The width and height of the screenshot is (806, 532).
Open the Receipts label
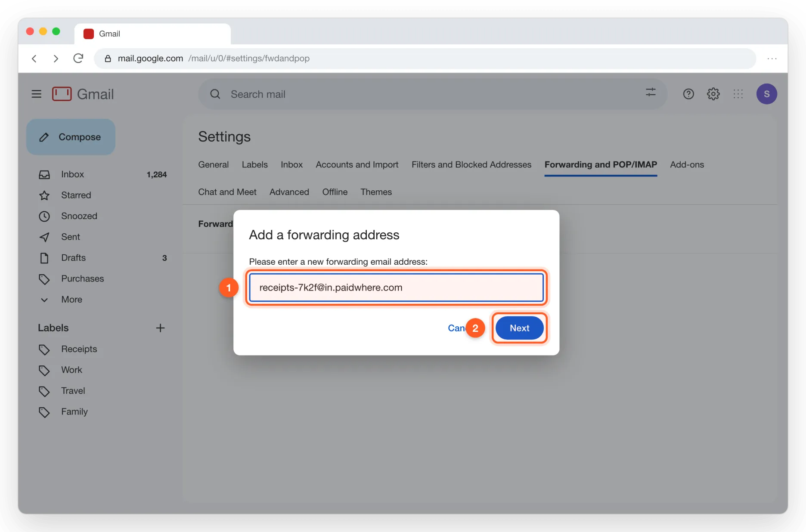(x=79, y=349)
